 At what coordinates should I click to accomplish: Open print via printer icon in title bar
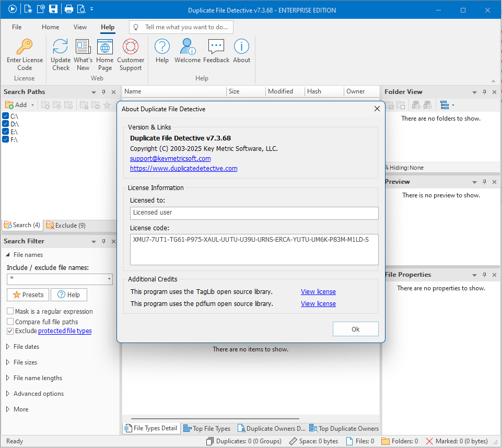(69, 9)
